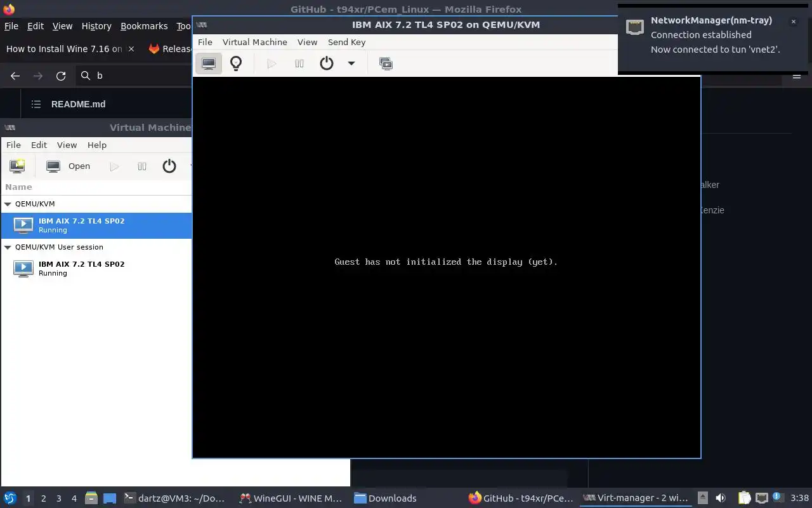Click monitor icon of User session IBM AIX VM

23,269
